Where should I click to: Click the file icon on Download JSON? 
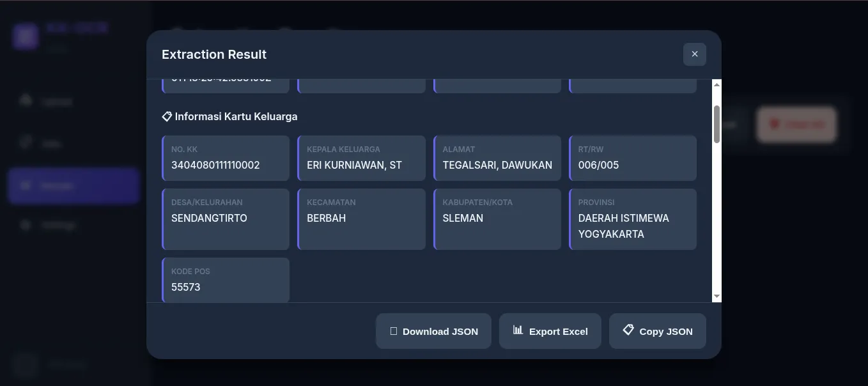click(x=394, y=331)
